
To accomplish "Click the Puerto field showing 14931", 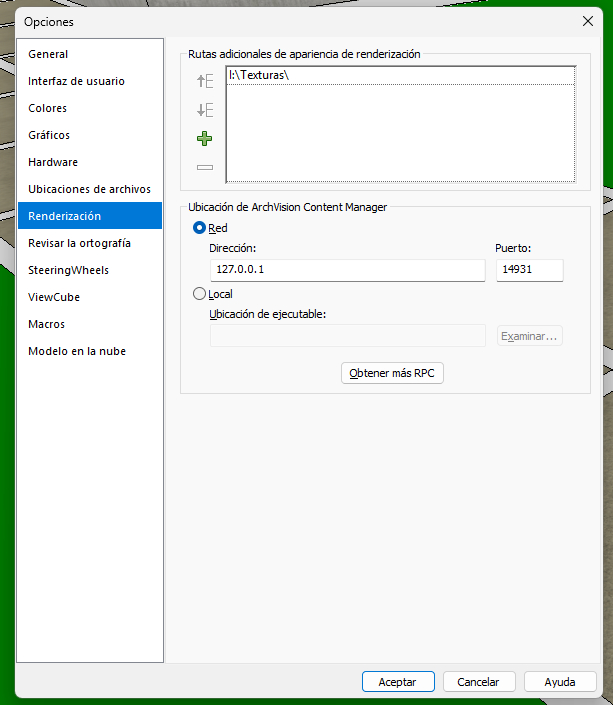I will pos(529,270).
